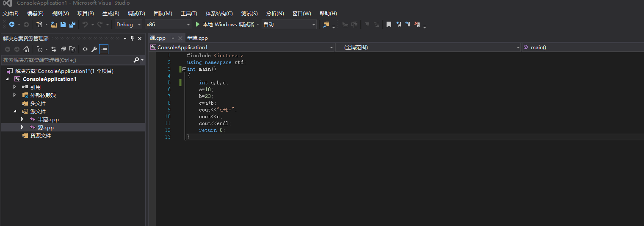644x226 pixels.
Task: Open the 自动 debug type dropdown
Action: tap(289, 25)
